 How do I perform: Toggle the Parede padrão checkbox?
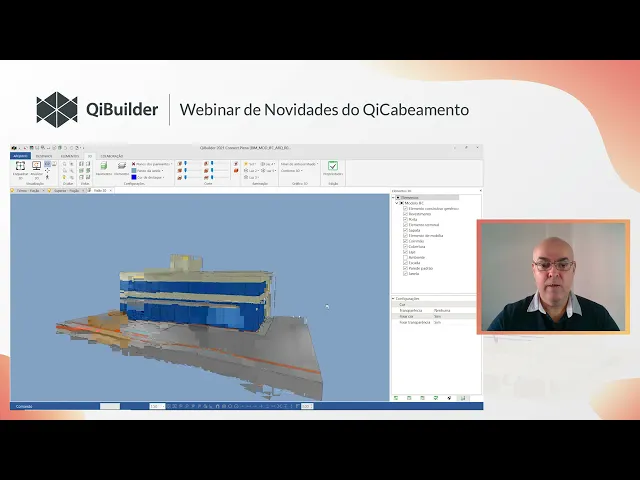405,268
